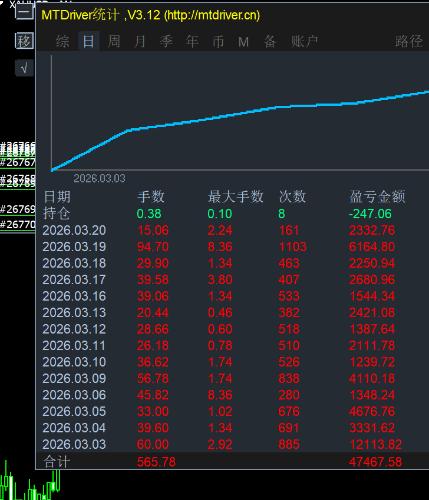This screenshot has width=429, height=500.
Task: Switch to the 季 quarterly tab
Action: 166,42
